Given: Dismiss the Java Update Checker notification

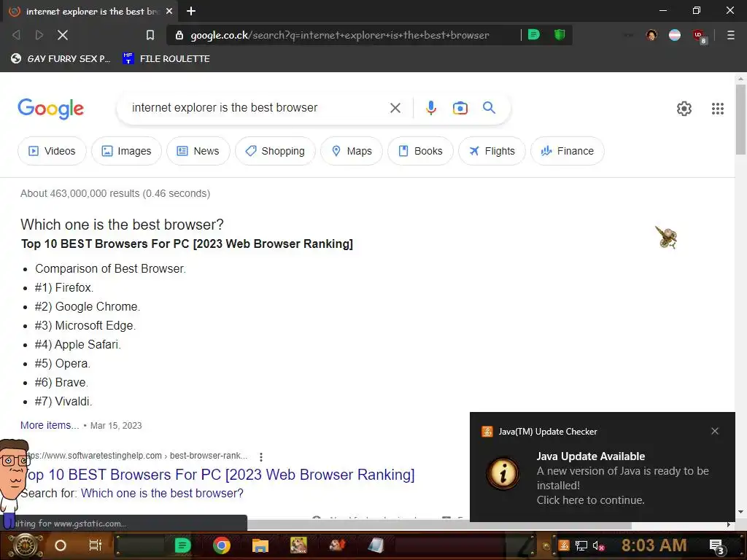Looking at the screenshot, I should coord(715,431).
